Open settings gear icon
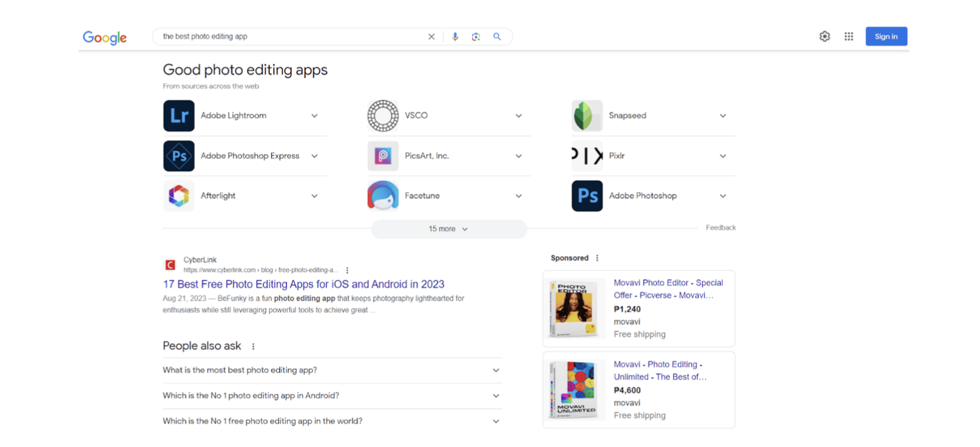 point(825,37)
